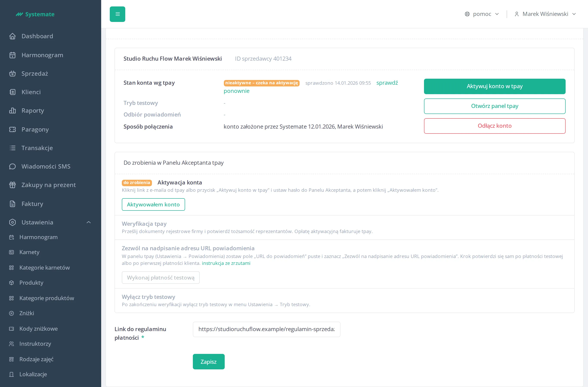Click the Weryfikacja tpay step heading

pyautogui.click(x=144, y=224)
